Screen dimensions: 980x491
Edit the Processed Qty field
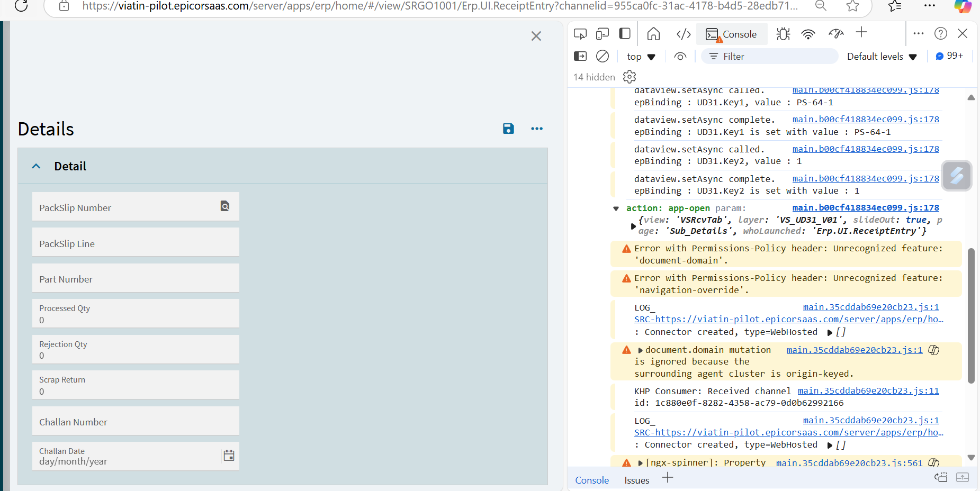coord(136,314)
